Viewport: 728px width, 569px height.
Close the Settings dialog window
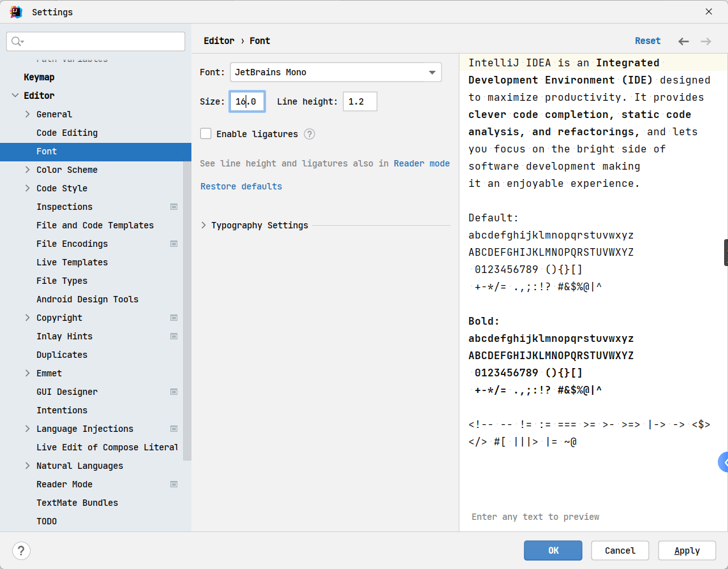coord(708,11)
